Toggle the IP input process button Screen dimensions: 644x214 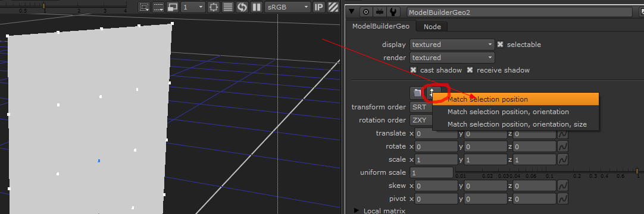[318, 7]
